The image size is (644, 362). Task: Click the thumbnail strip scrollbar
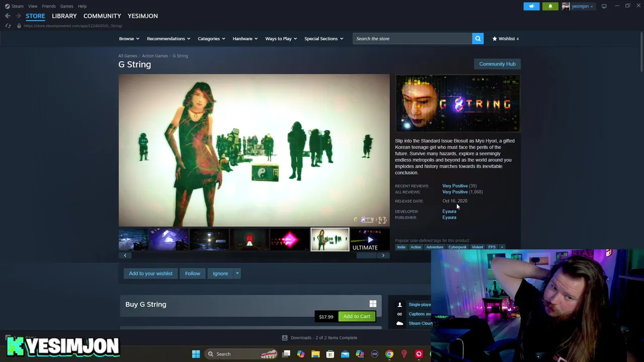click(366, 255)
